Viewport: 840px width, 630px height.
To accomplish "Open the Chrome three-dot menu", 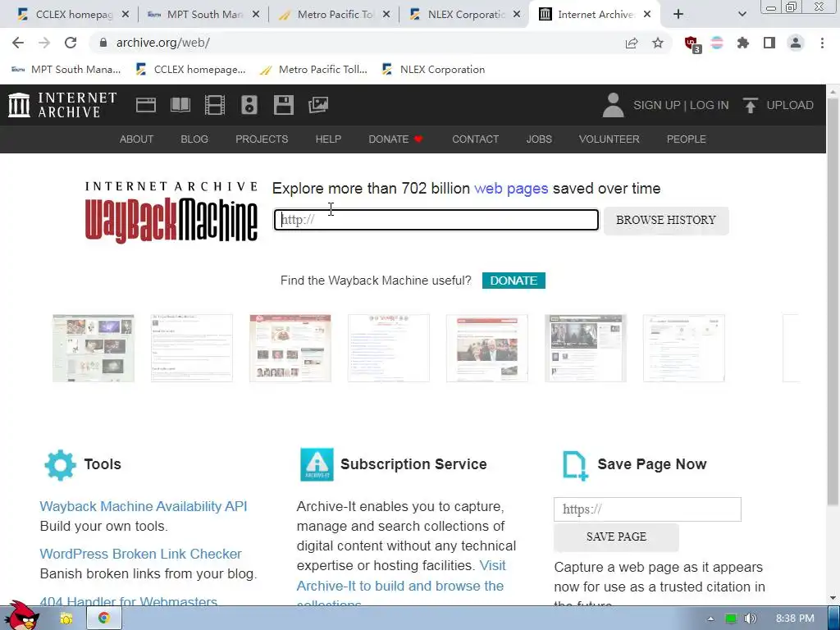I will click(x=822, y=43).
